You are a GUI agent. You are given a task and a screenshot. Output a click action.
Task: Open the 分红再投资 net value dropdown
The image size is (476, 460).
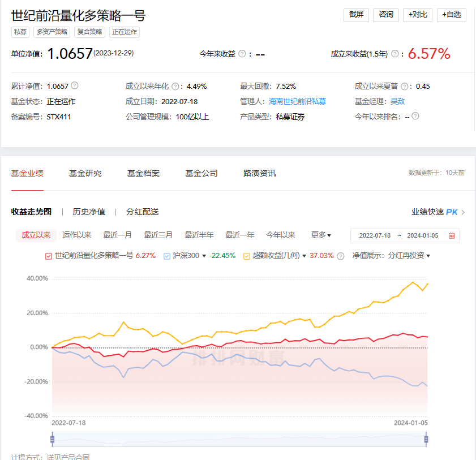tap(428, 256)
